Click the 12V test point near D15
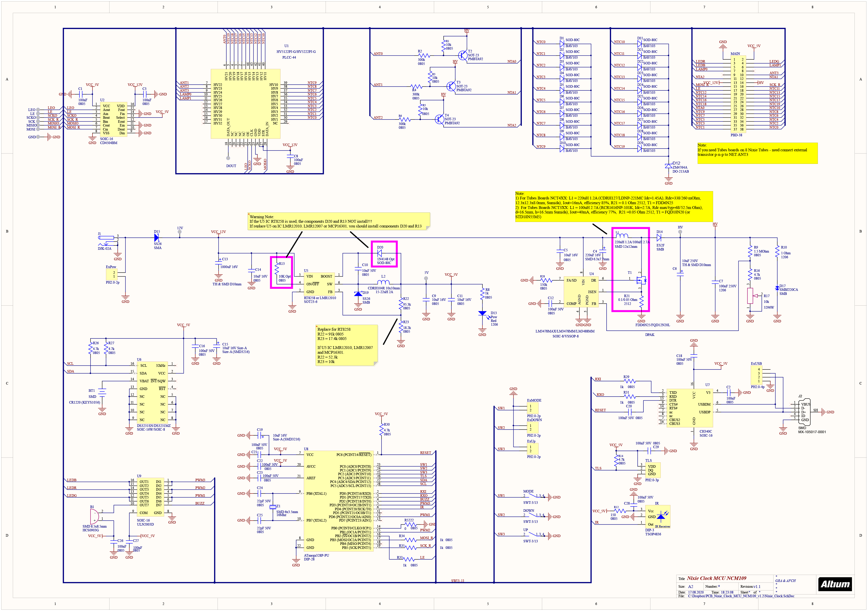 pyautogui.click(x=180, y=232)
